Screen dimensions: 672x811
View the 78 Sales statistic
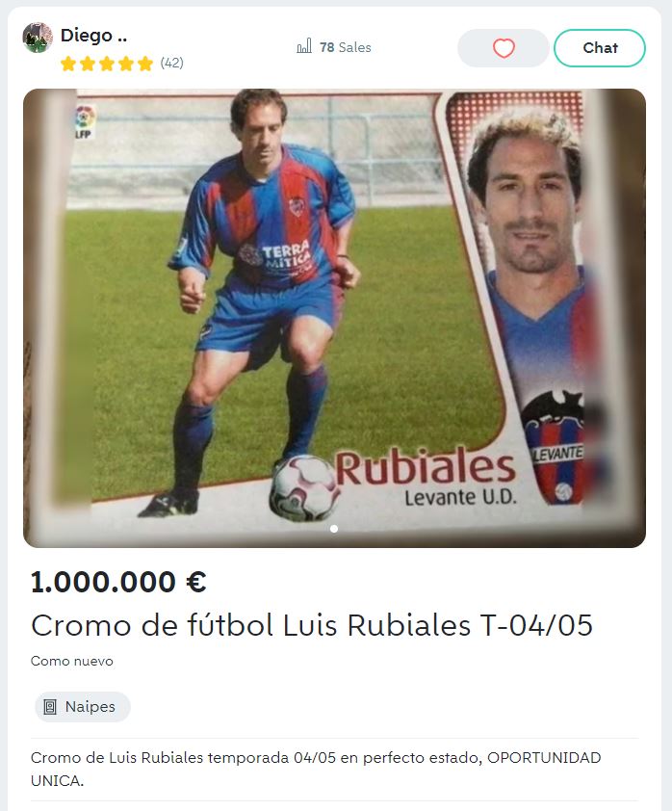[346, 47]
